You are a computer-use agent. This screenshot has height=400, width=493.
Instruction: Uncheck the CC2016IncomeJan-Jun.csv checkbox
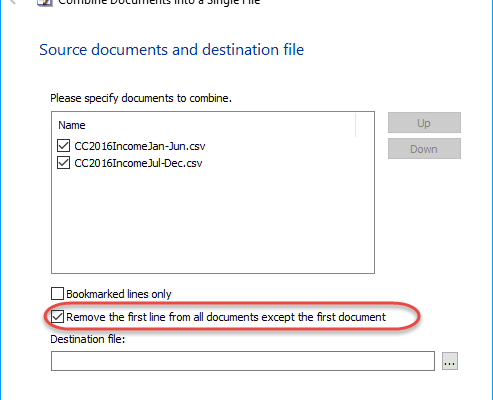63,146
